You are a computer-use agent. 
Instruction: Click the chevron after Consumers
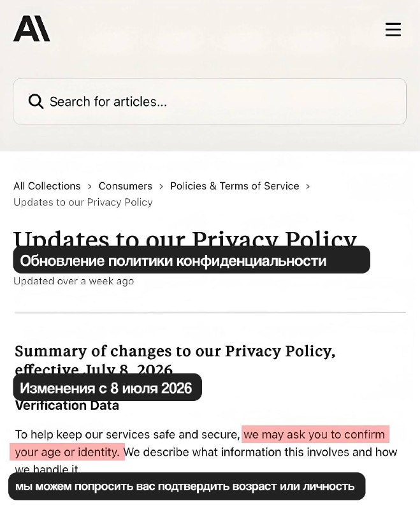161,186
